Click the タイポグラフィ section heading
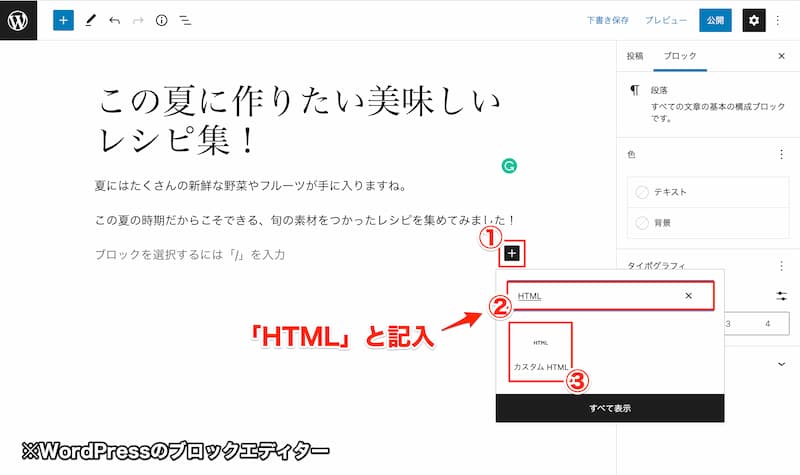This screenshot has width=800, height=475. click(x=656, y=266)
